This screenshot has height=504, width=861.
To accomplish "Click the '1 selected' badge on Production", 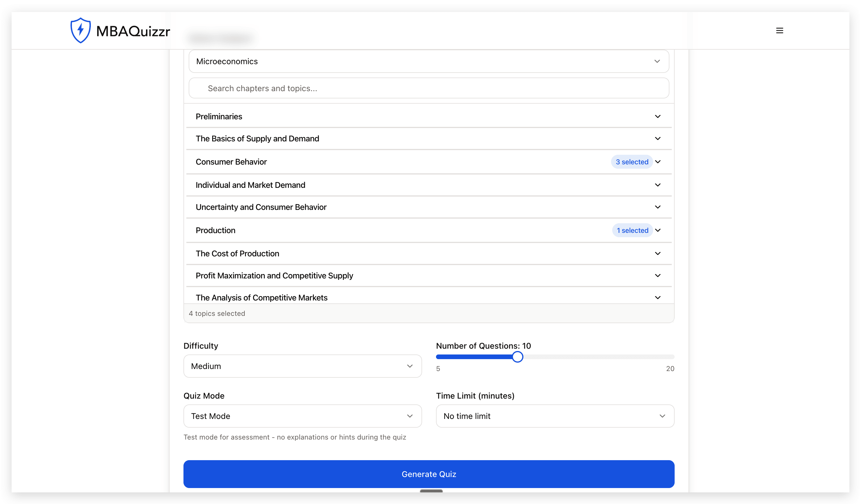I will pos(633,230).
